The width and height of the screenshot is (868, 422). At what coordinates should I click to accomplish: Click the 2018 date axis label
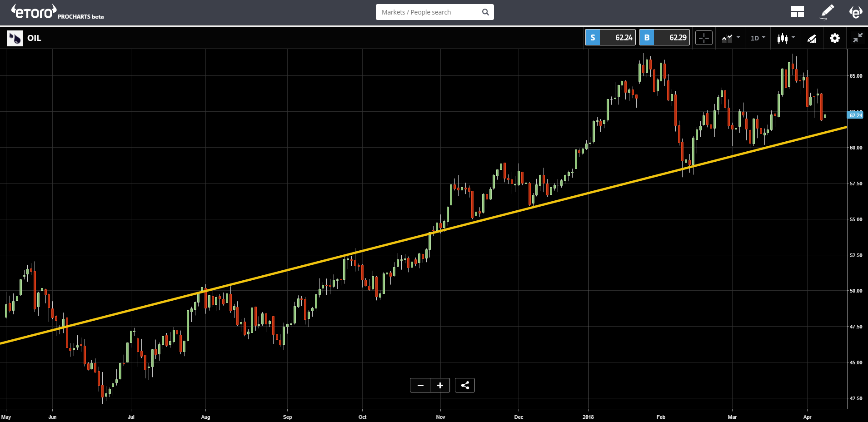588,417
